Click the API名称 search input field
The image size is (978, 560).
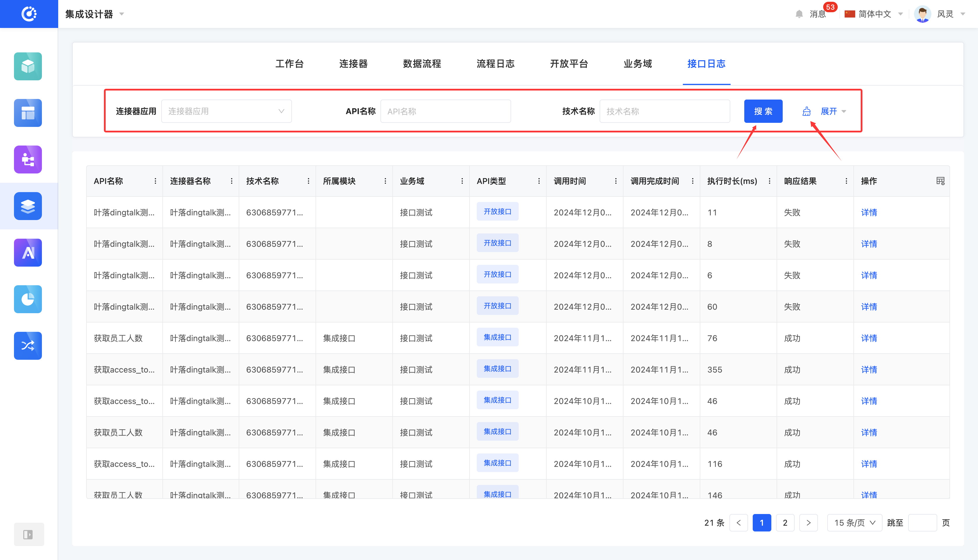(x=445, y=111)
